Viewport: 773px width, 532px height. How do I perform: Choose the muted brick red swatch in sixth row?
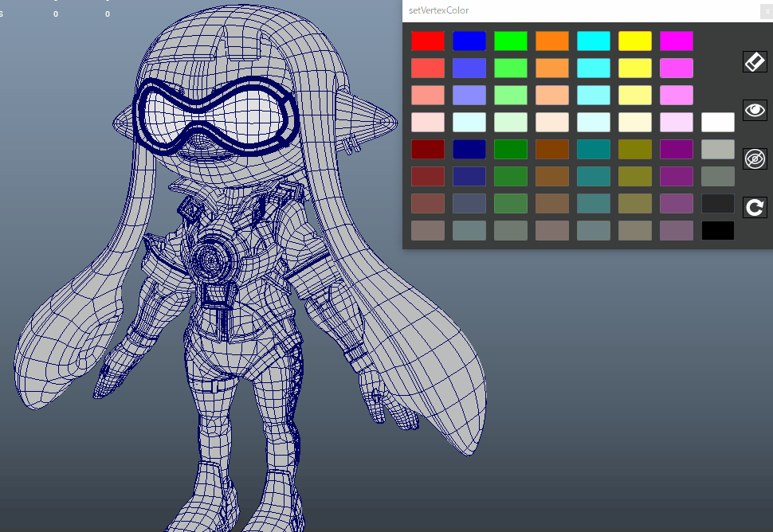(428, 176)
